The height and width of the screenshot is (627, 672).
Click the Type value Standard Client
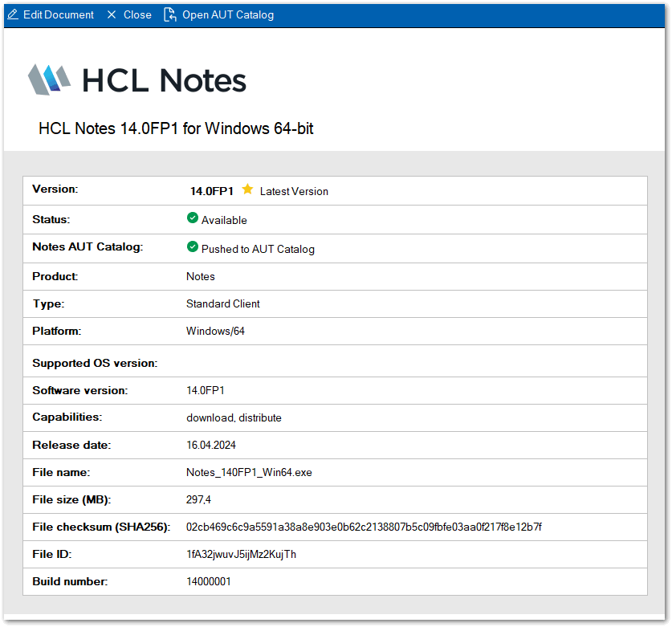[x=223, y=303]
